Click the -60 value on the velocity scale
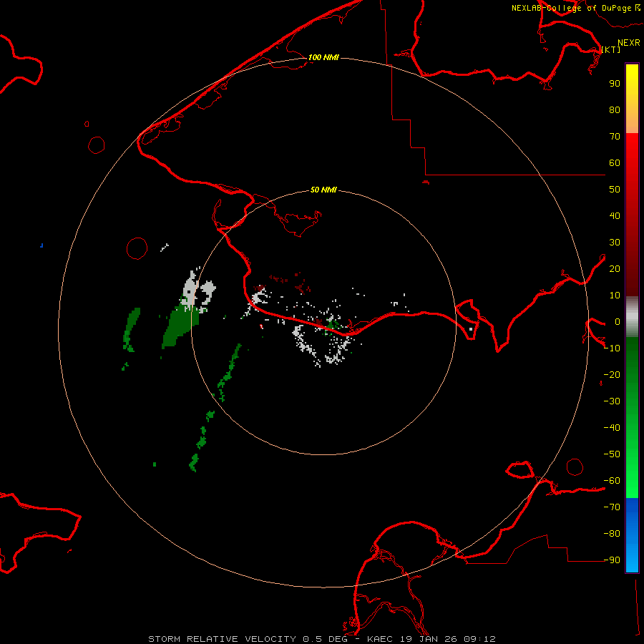The height and width of the screenshot is (644, 644). click(x=612, y=481)
